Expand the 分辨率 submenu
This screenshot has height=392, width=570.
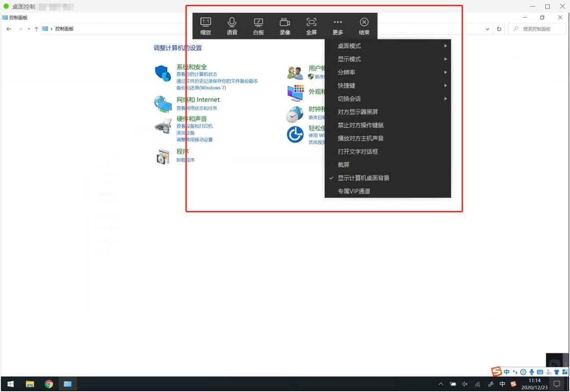coord(388,72)
